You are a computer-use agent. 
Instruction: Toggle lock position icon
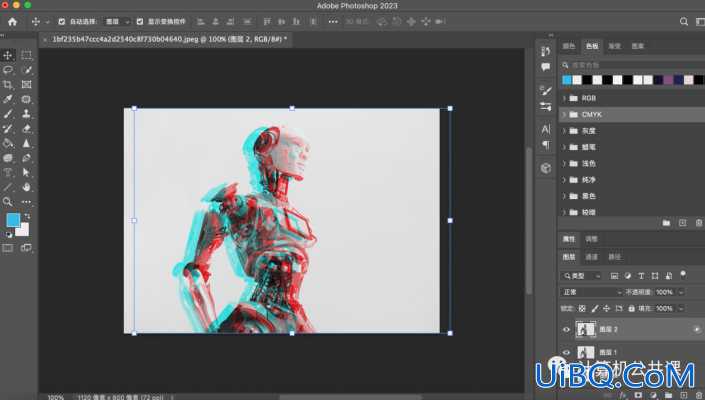coord(607,308)
